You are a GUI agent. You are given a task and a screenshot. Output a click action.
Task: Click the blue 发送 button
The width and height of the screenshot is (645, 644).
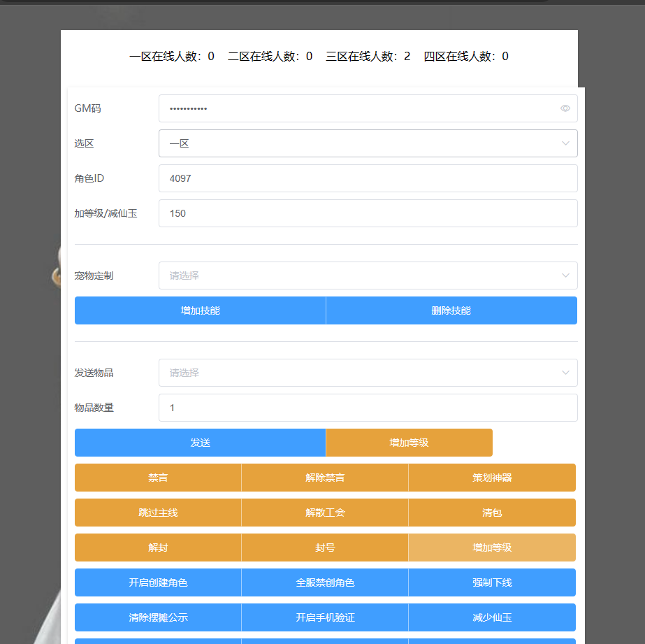coord(200,443)
